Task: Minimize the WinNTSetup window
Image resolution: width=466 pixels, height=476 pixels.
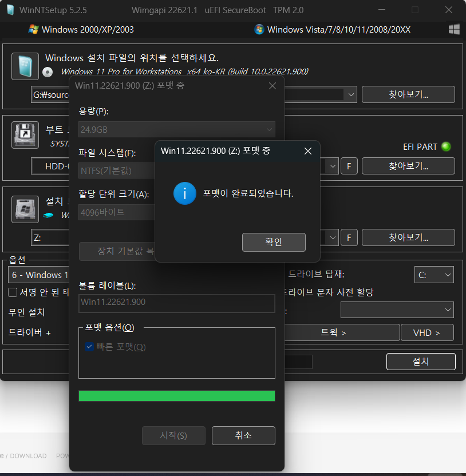Action: (382, 10)
